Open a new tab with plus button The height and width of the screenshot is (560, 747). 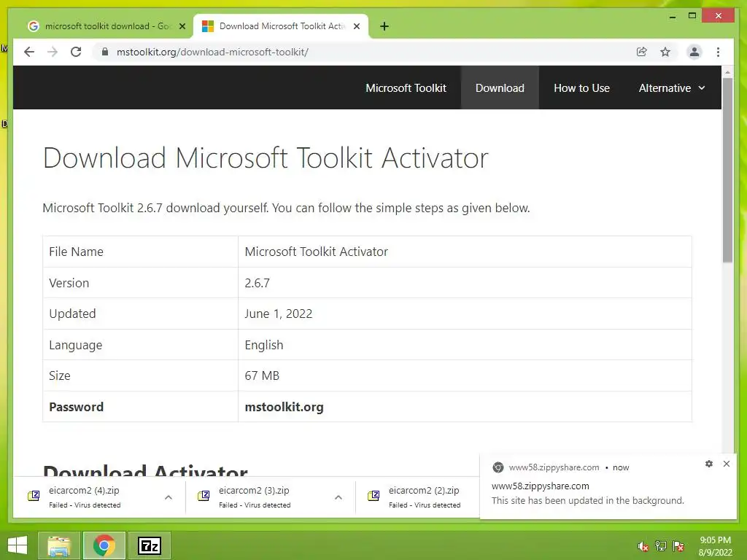coord(384,26)
